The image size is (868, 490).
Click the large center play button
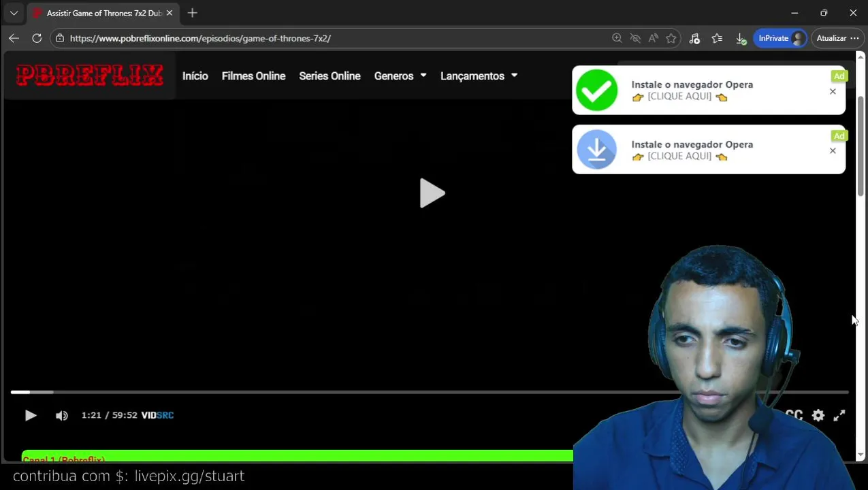click(432, 193)
